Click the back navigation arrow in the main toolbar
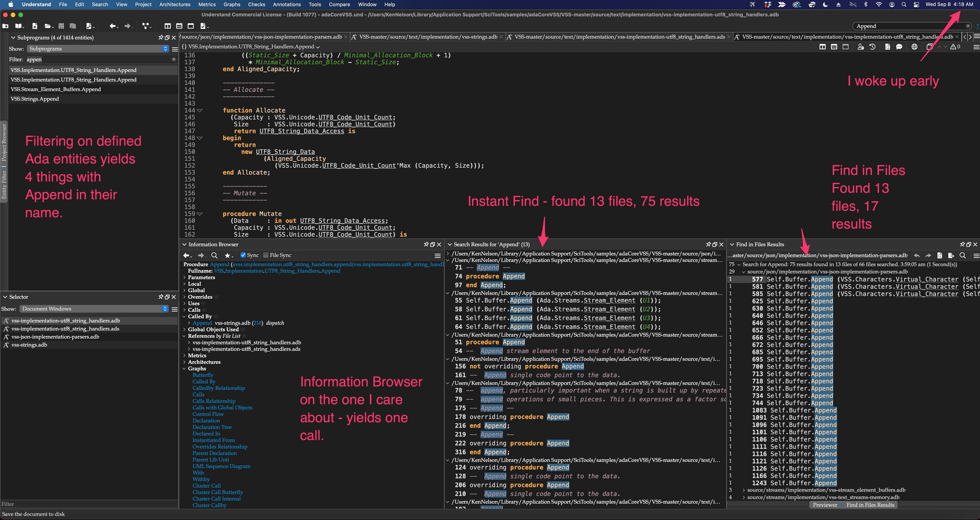This screenshot has width=980, height=520. tap(113, 26)
